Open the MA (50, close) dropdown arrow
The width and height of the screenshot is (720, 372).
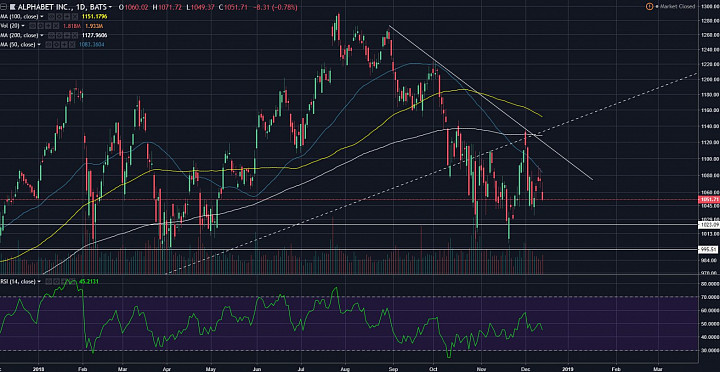tap(39, 45)
